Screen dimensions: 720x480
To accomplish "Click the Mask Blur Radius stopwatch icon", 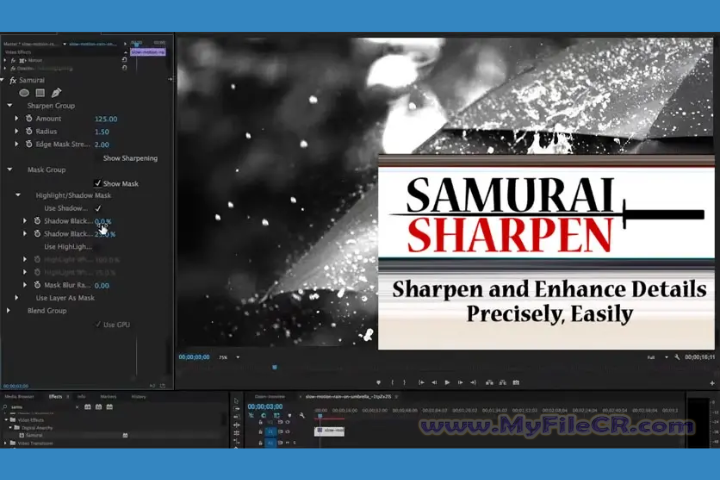I will pos(36,285).
